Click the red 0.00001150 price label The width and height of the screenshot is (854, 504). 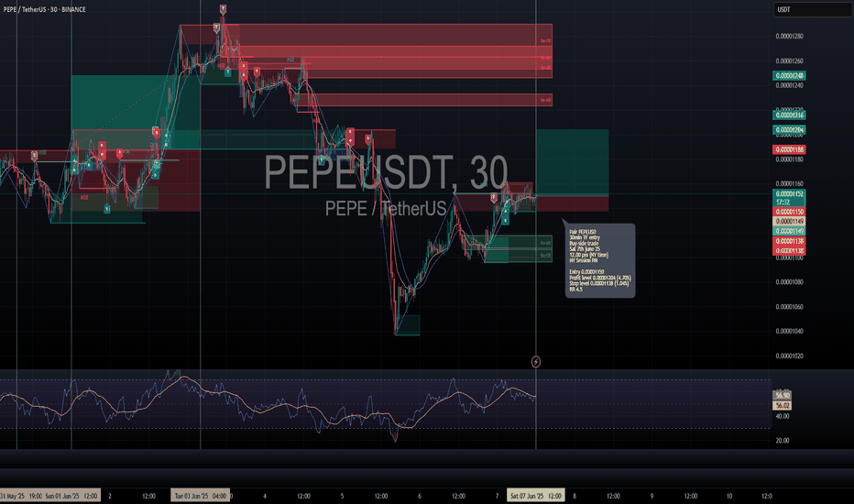[789, 212]
